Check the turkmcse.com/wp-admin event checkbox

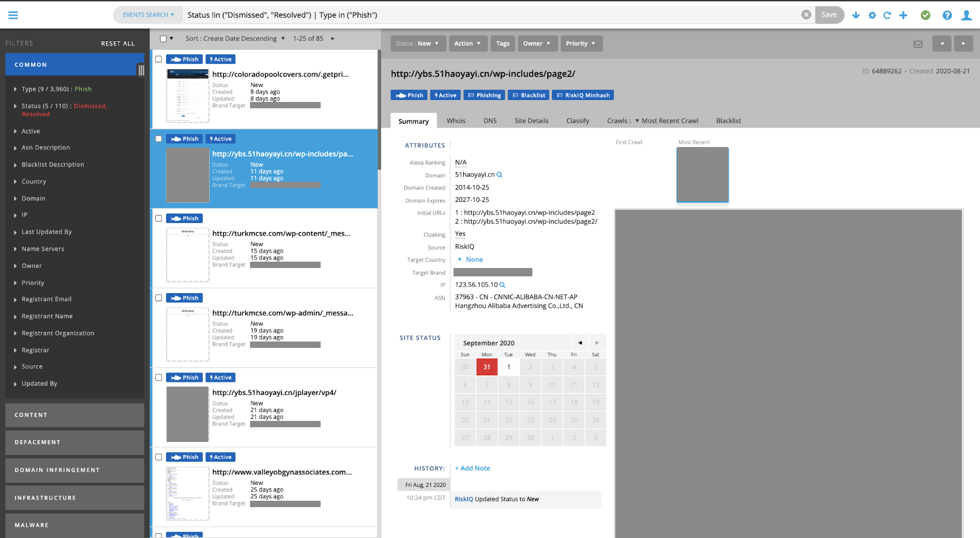[158, 298]
